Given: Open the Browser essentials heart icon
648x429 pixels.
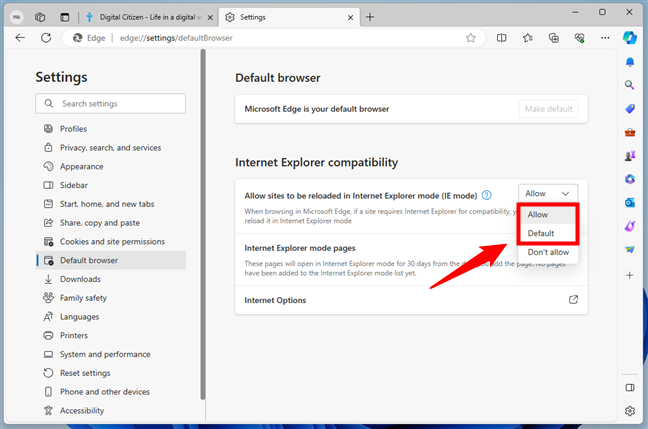Looking at the screenshot, I should pyautogui.click(x=579, y=38).
